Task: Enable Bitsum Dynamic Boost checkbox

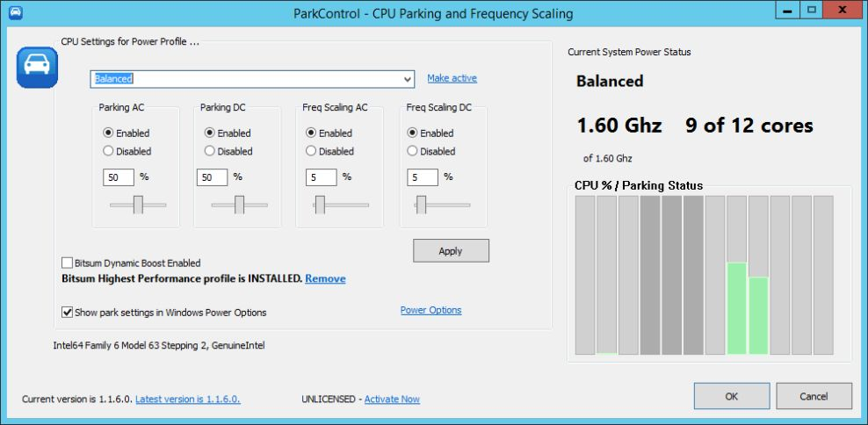Action: tap(68, 263)
